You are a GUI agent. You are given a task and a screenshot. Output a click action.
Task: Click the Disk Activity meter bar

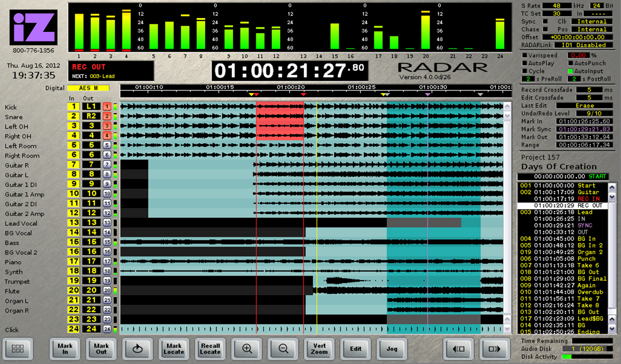click(587, 357)
